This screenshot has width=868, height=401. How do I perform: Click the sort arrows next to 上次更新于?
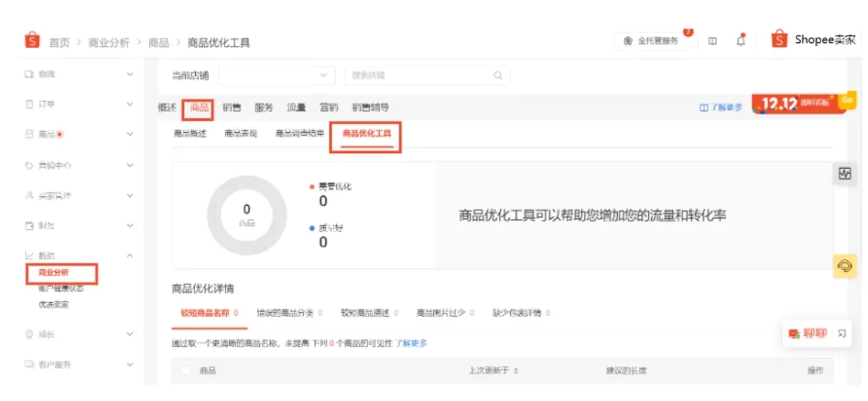click(516, 371)
